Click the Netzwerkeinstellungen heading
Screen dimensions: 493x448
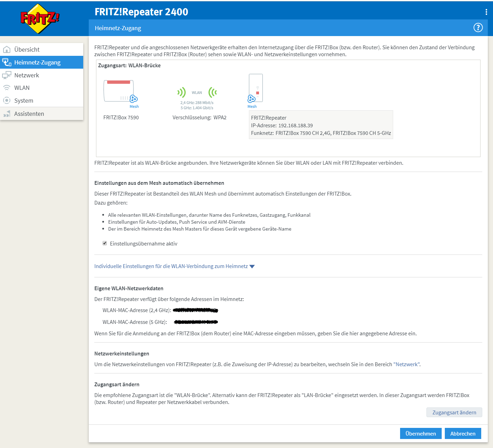click(122, 354)
